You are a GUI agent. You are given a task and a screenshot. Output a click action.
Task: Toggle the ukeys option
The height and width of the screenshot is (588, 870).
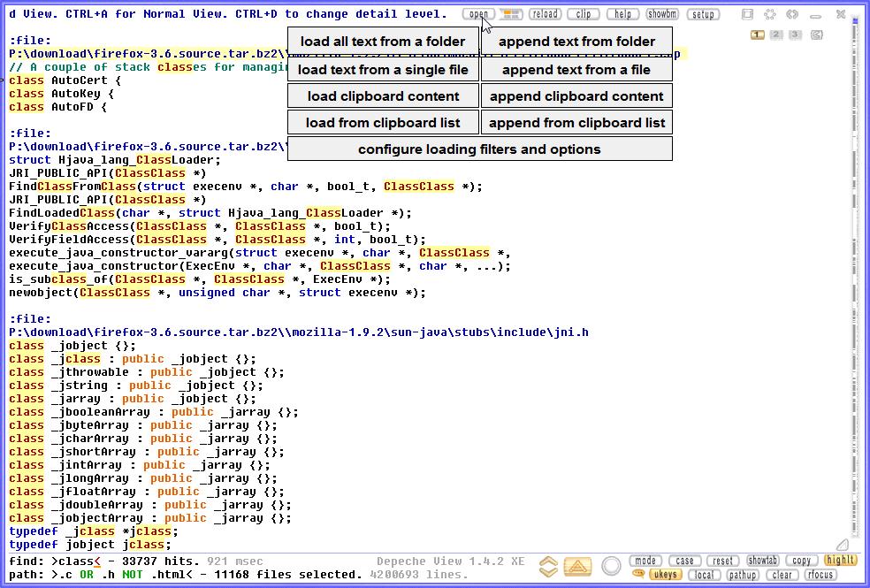click(665, 575)
